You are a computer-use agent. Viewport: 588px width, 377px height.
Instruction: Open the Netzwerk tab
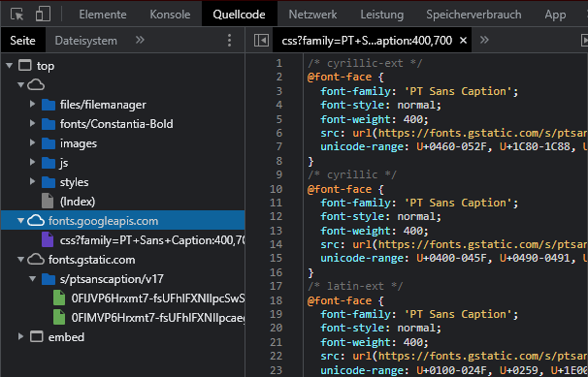[312, 15]
